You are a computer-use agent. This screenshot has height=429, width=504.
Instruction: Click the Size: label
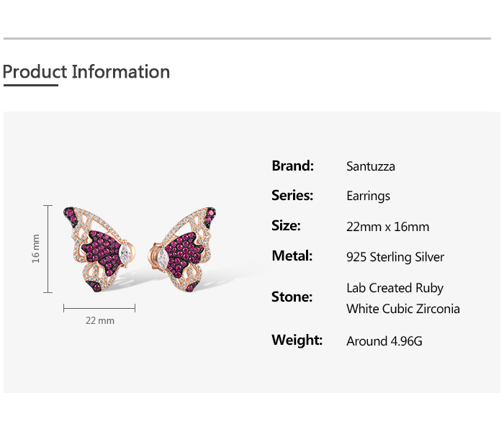286,226
